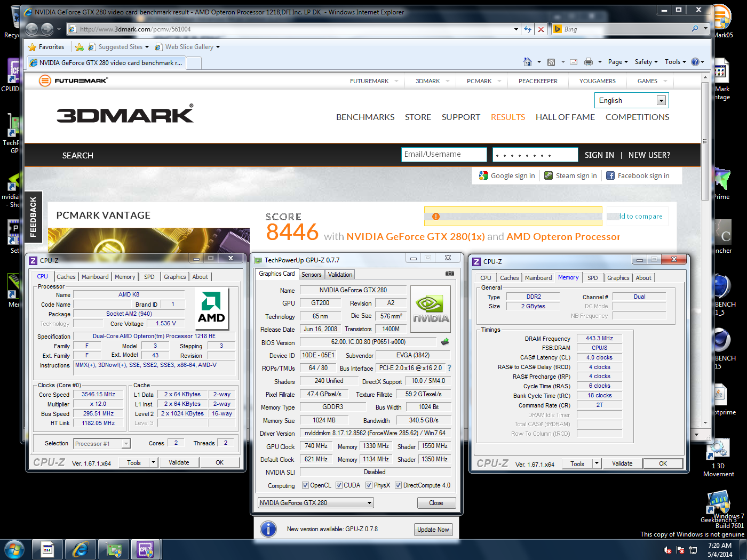Click the Bing search input box
Screen dimensions: 747x560
pos(625,29)
